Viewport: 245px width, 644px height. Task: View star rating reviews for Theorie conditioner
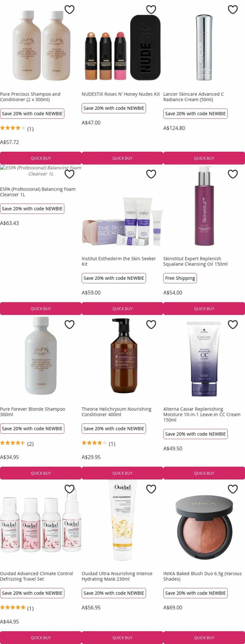click(x=99, y=444)
